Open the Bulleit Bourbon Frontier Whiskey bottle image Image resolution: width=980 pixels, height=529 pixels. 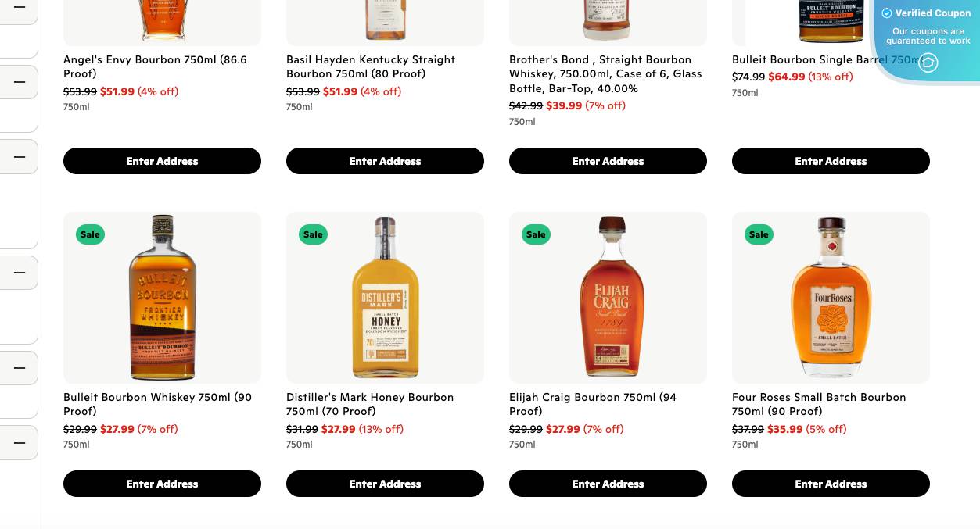162,298
